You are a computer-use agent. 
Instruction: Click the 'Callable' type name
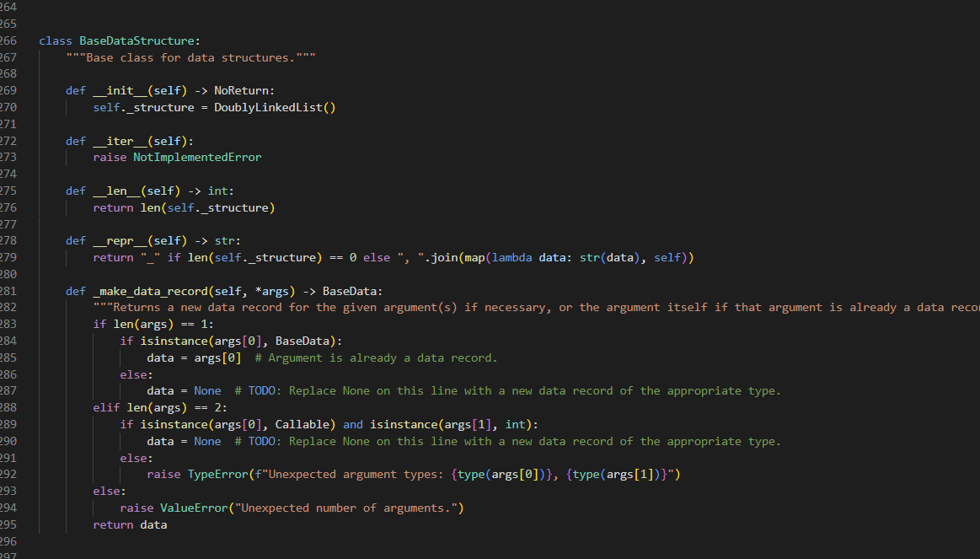(x=302, y=425)
